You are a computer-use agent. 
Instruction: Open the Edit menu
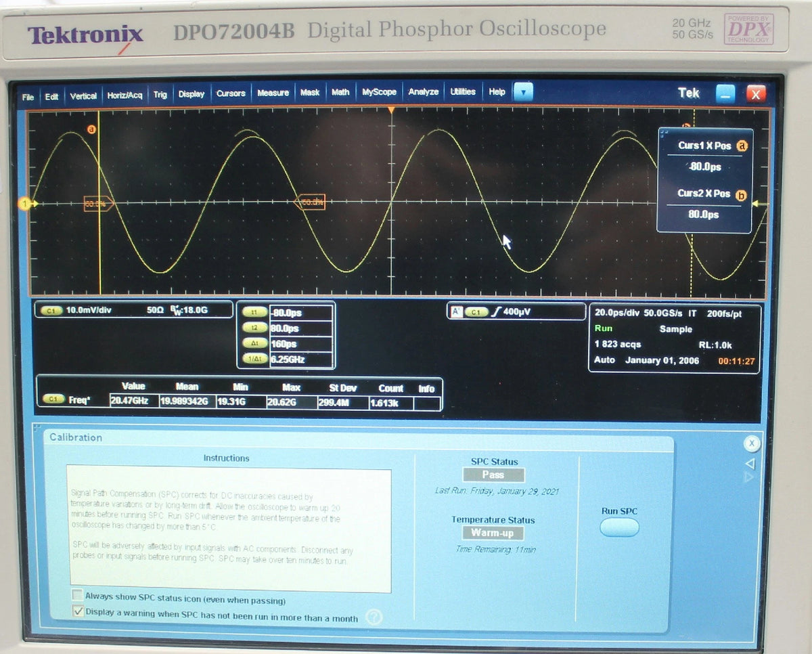51,97
